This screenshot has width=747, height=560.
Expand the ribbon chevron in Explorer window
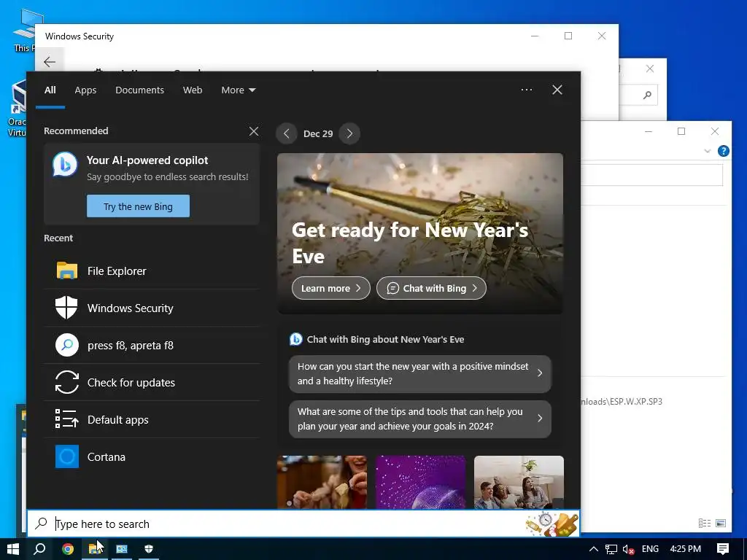(x=708, y=151)
